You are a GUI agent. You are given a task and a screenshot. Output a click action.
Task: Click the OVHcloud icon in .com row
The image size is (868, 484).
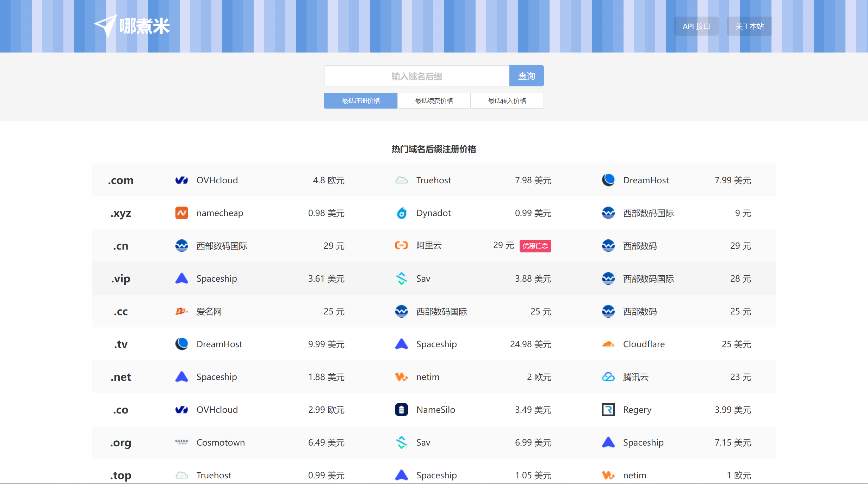tap(181, 180)
